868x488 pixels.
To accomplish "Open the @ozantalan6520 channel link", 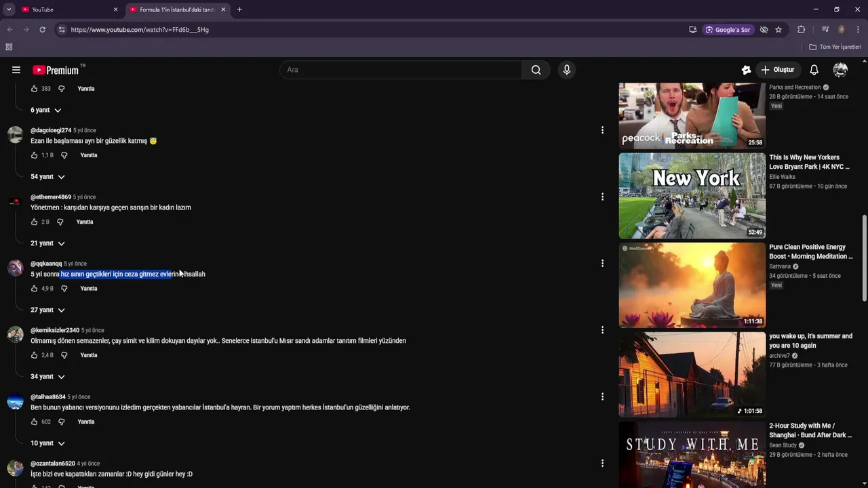I will tap(53, 464).
